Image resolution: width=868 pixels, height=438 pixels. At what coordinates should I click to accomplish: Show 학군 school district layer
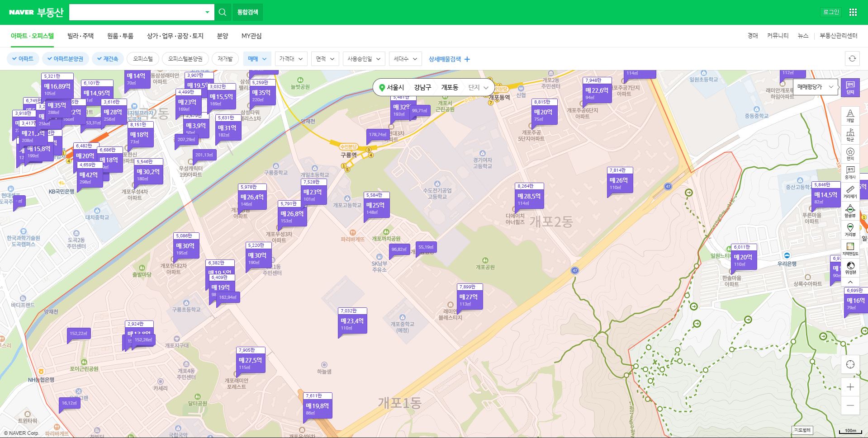point(850,135)
